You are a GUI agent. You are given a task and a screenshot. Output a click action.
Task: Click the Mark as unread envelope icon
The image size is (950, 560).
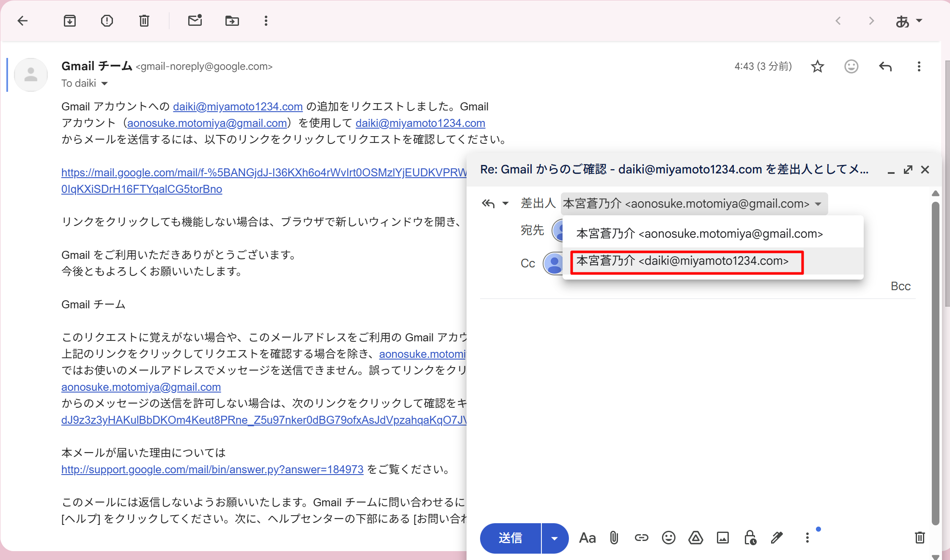point(195,21)
